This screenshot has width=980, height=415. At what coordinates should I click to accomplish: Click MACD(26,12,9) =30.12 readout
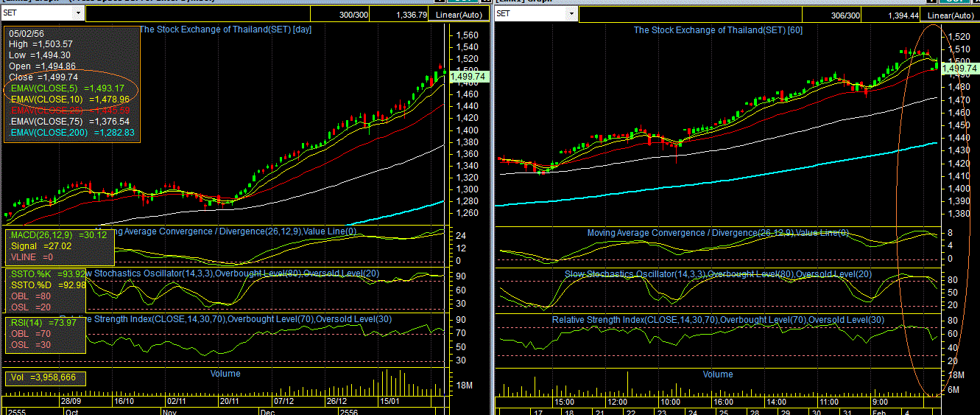(x=58, y=235)
